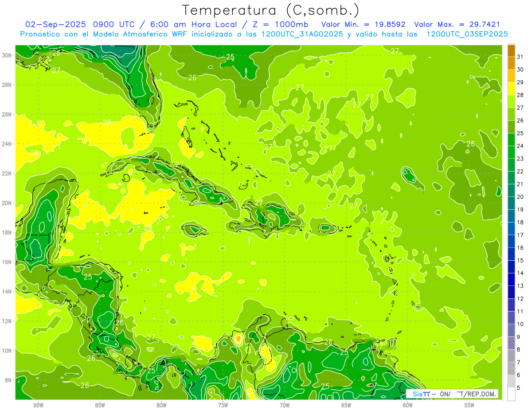This screenshot has height=411, width=532.
Task: Click the "24" label on the color scale
Action: 520,146
